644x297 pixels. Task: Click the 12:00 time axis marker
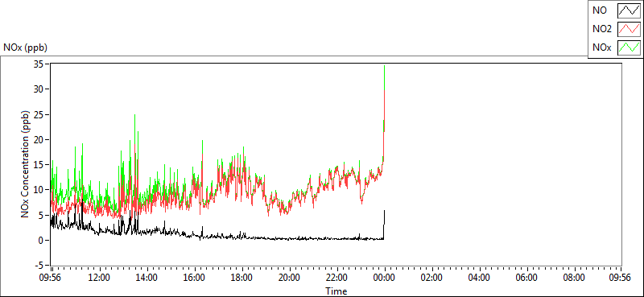click(x=98, y=278)
